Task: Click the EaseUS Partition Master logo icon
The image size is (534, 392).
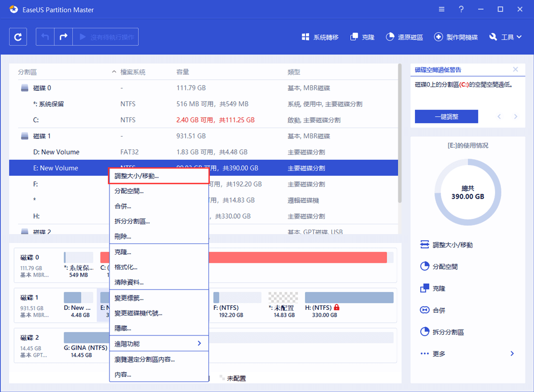Action: tap(14, 10)
